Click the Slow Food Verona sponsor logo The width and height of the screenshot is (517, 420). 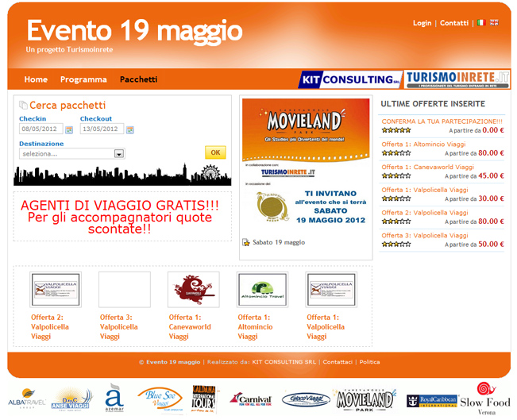point(485,399)
